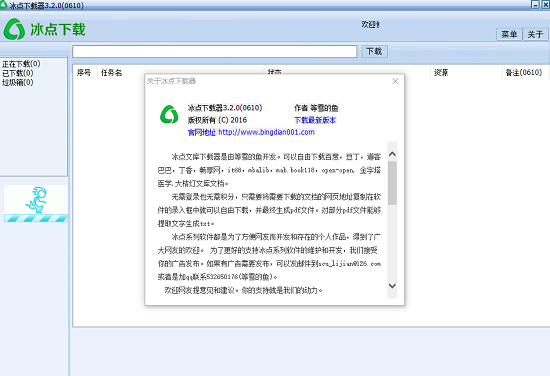
Task: Focus the document URL input field
Action: (x=215, y=52)
